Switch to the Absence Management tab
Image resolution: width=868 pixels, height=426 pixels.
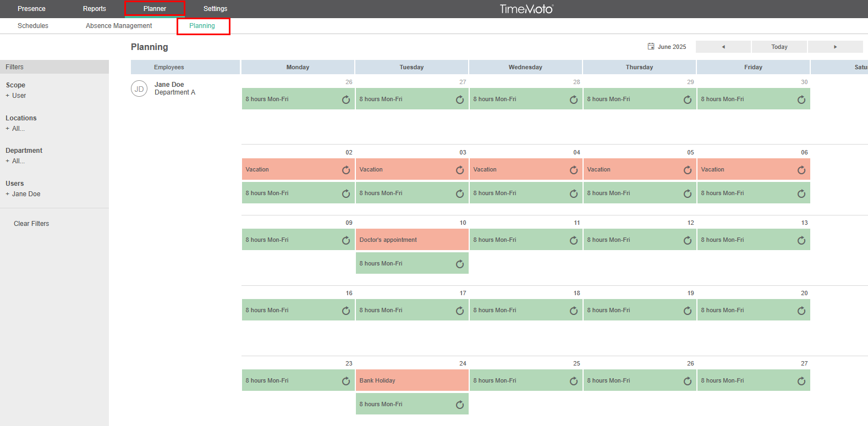(119, 26)
